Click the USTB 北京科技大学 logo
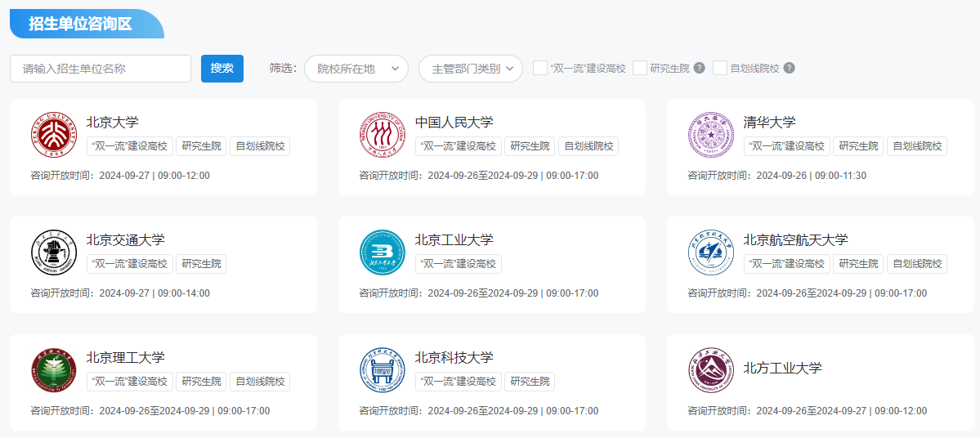Viewport: 980px width, 438px height. pos(383,369)
